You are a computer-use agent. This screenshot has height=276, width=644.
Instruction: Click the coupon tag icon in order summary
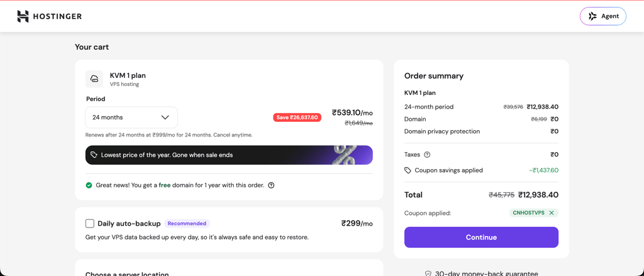(x=408, y=170)
